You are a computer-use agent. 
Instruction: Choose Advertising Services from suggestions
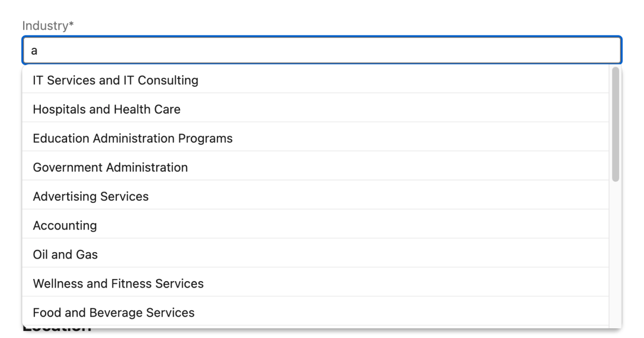coord(91,196)
